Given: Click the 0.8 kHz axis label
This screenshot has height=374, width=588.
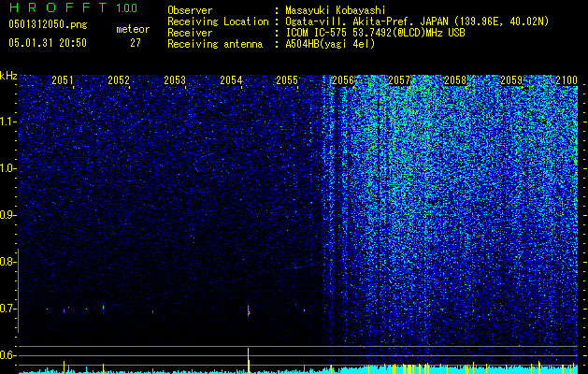Looking at the screenshot, I should tap(7, 262).
